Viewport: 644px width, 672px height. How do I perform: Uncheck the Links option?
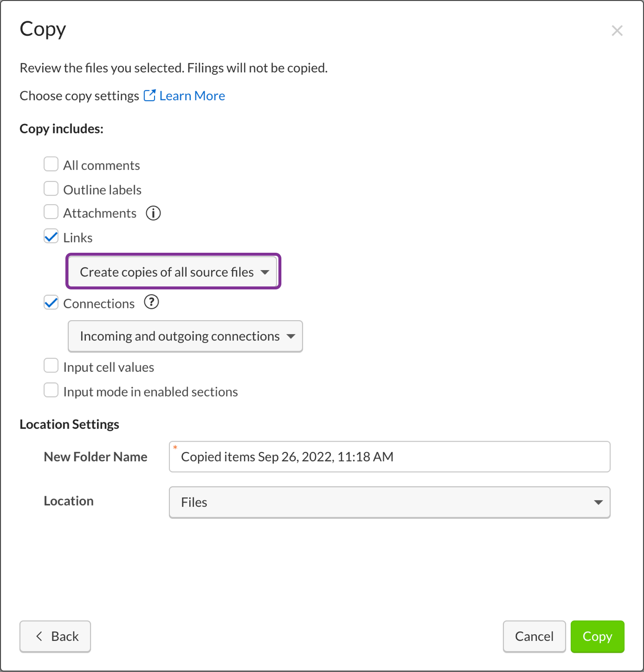click(x=51, y=236)
